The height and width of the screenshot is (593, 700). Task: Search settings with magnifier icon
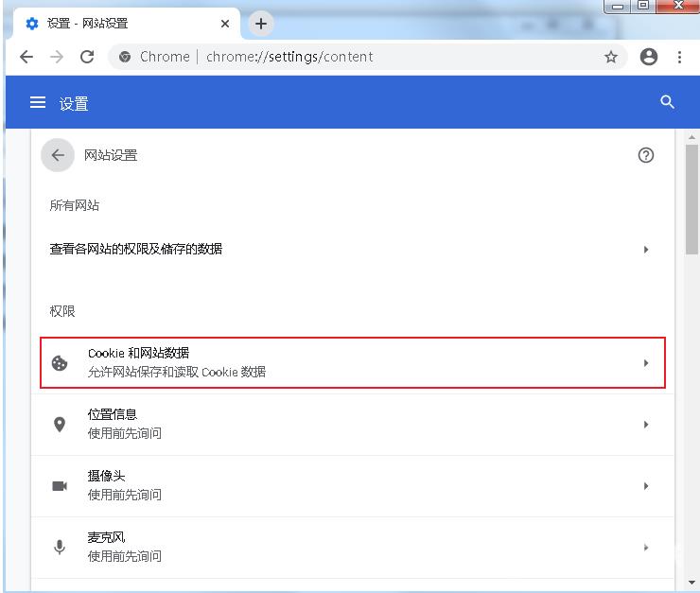pyautogui.click(x=667, y=102)
